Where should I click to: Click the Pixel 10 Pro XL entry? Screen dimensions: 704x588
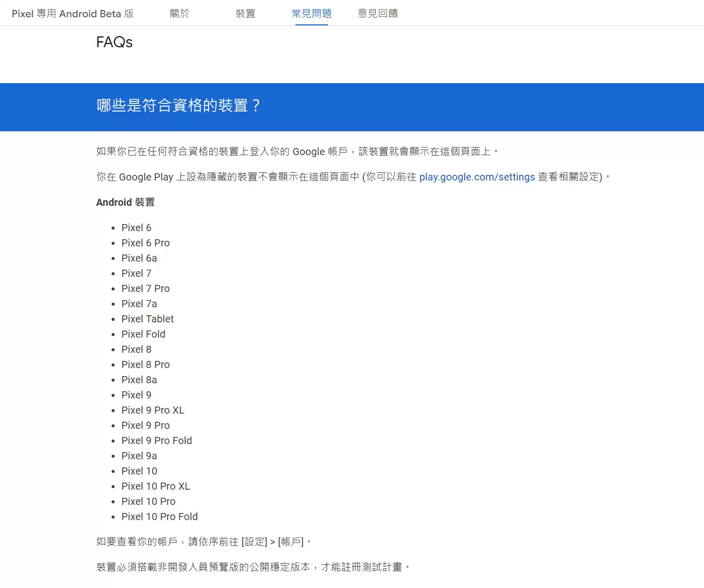pos(156,486)
